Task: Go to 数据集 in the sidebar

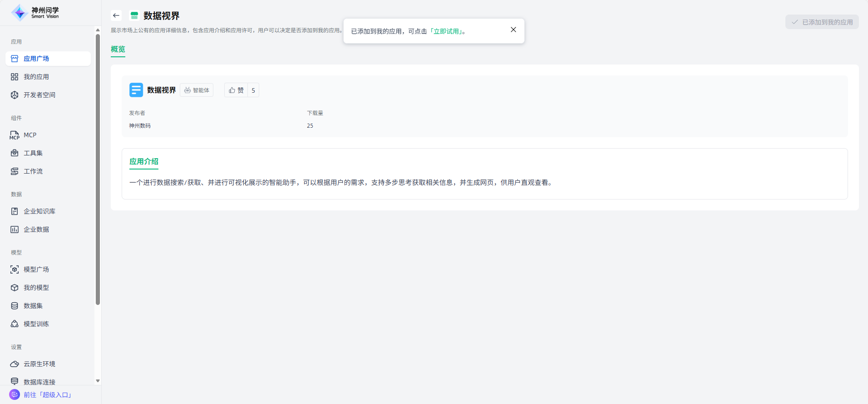Action: (33, 306)
